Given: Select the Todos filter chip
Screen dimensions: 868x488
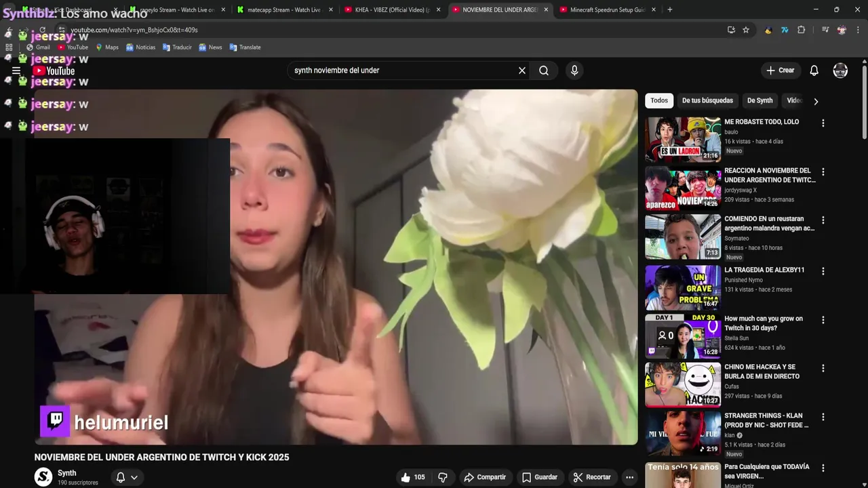Looking at the screenshot, I should [659, 100].
